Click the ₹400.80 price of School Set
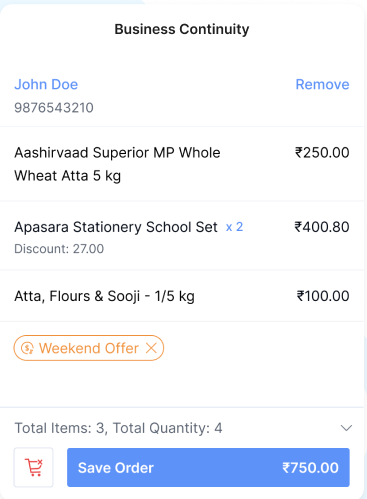Screen dimensions: 367x499 (322, 227)
